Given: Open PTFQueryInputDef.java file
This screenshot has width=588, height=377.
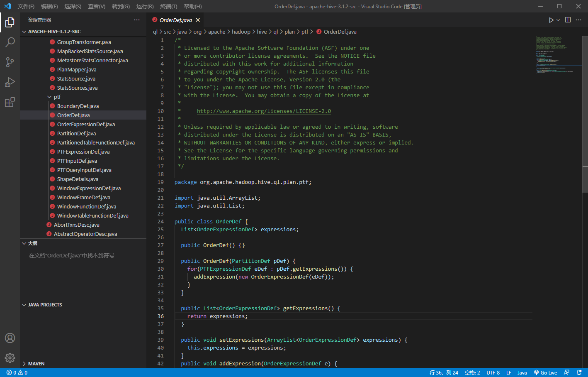Looking at the screenshot, I should (x=84, y=170).
